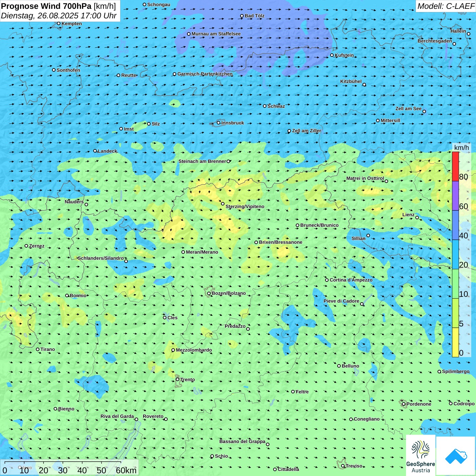Click the 'Cles' label
476x476 pixels.
172,318
